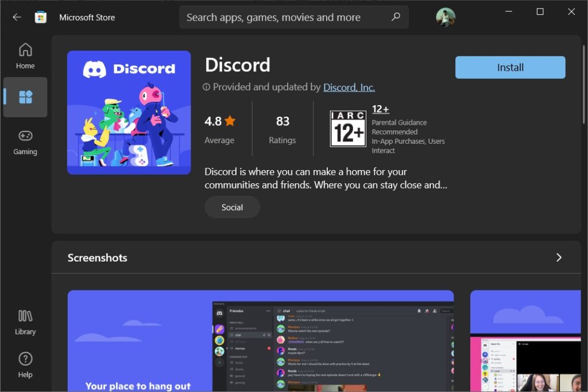Install the Discord app
588x392 pixels.
509,67
